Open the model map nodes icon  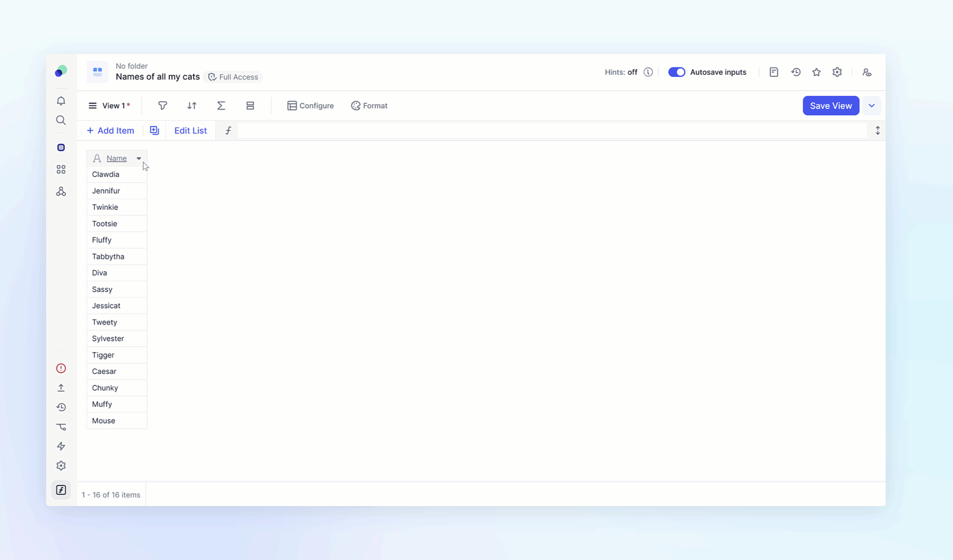pyautogui.click(x=61, y=192)
